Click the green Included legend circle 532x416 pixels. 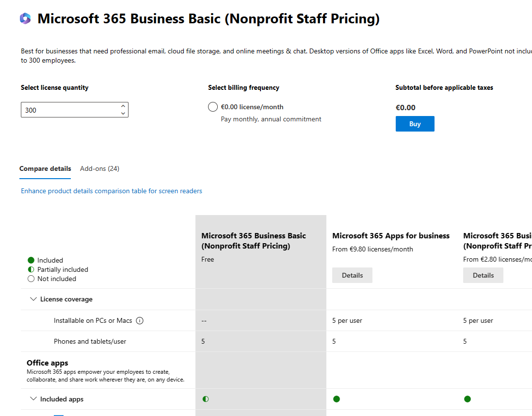click(31, 260)
